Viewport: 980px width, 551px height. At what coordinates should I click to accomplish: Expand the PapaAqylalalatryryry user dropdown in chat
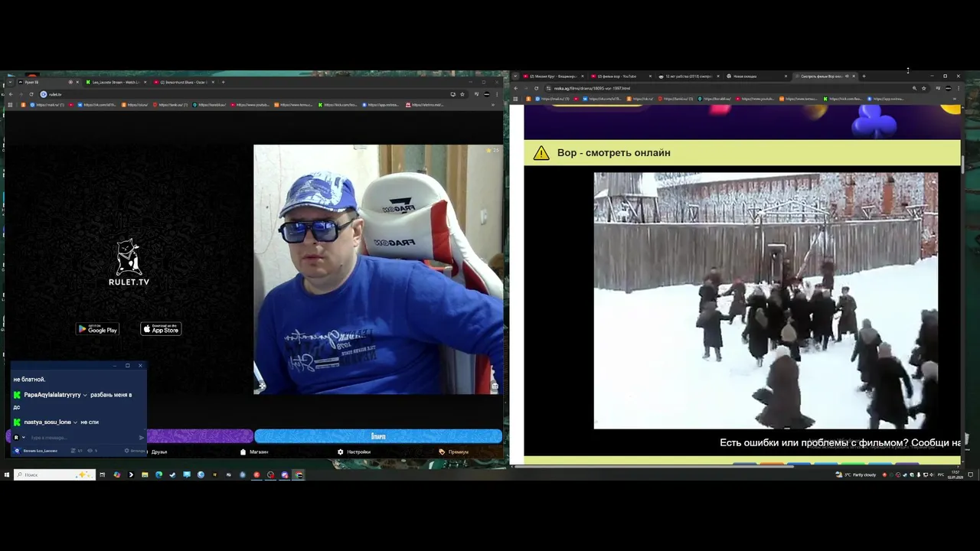coord(85,395)
